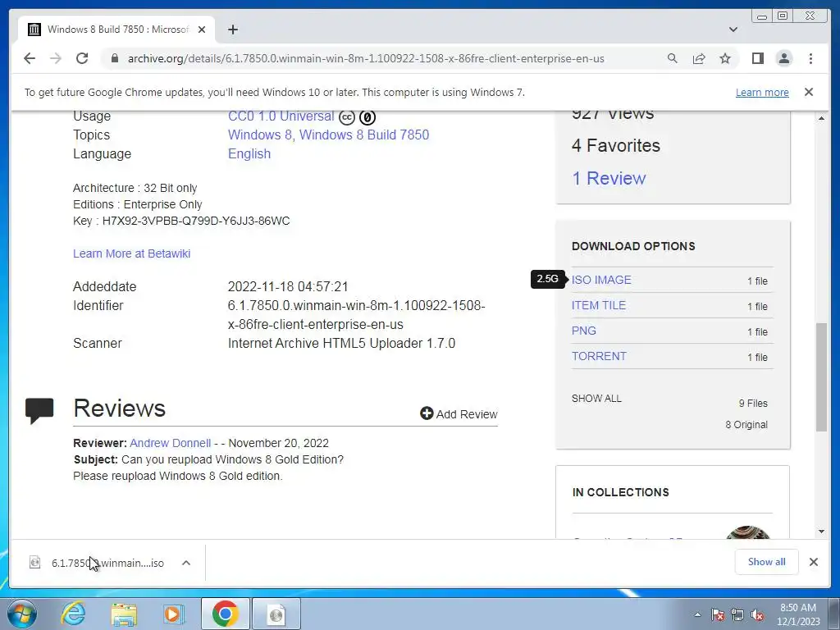Open the Chrome profile avatar menu
The width and height of the screenshot is (840, 630).
(783, 58)
